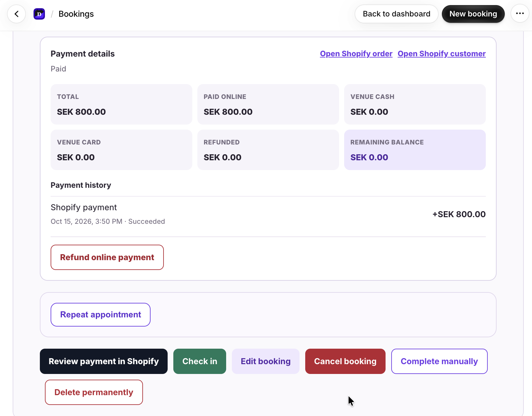This screenshot has width=532, height=416.
Task: Select the REFUNDED amount card
Action: tap(268, 150)
